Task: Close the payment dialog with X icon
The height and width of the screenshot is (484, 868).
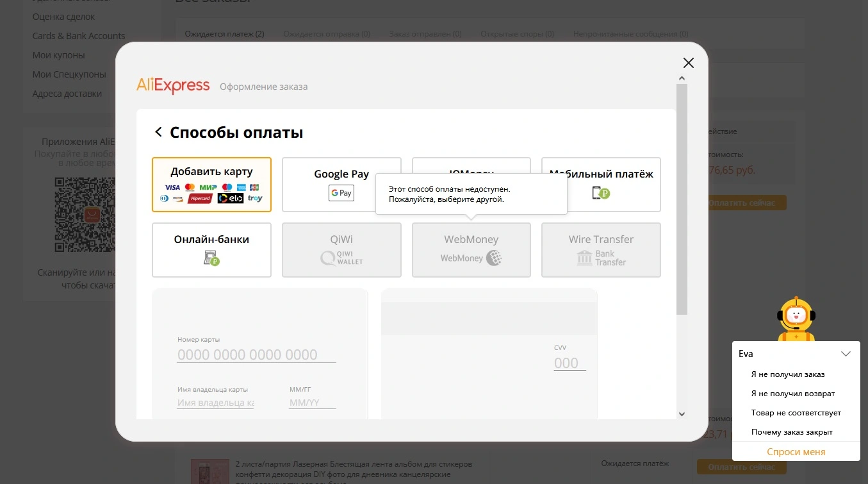Action: pos(689,63)
